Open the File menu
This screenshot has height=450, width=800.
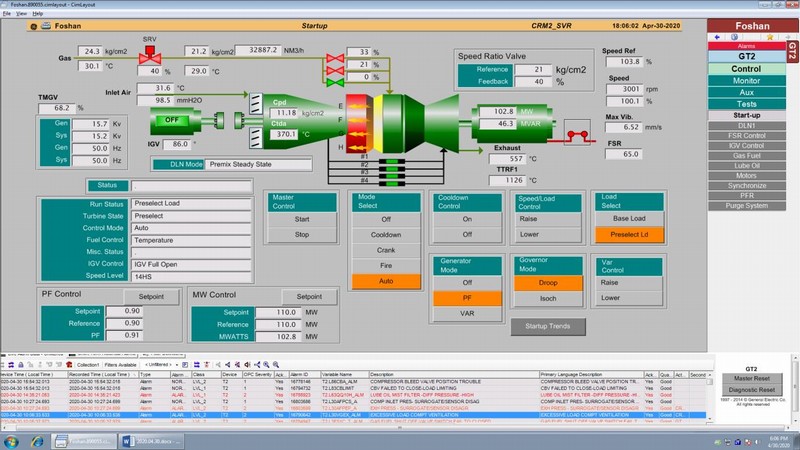click(7, 13)
